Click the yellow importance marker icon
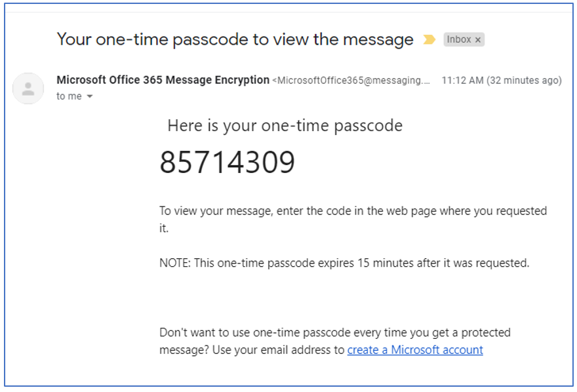This screenshot has height=392, width=577. coord(429,39)
